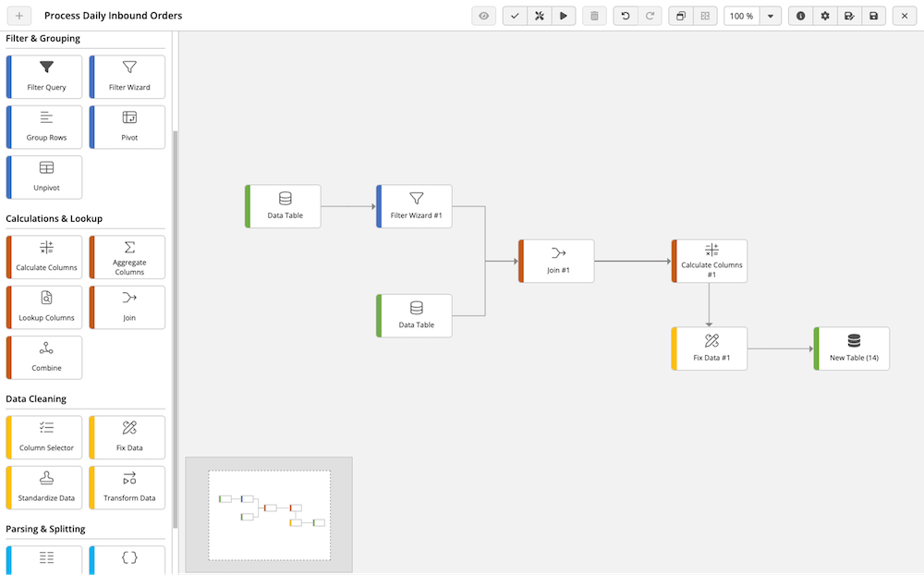The height and width of the screenshot is (575, 924).
Task: Click the tools wrench icon in toolbar
Action: pyautogui.click(x=540, y=16)
